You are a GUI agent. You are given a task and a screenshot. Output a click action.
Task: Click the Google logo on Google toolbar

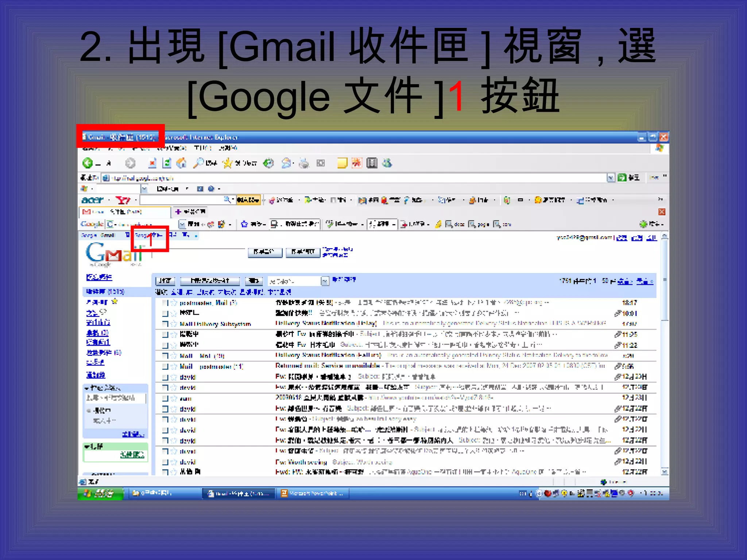[x=92, y=224]
